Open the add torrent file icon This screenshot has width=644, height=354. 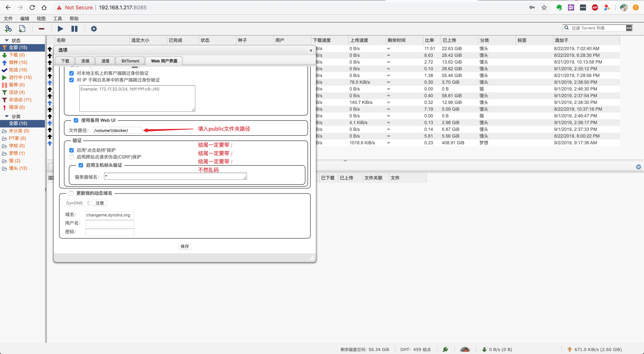tap(22, 29)
